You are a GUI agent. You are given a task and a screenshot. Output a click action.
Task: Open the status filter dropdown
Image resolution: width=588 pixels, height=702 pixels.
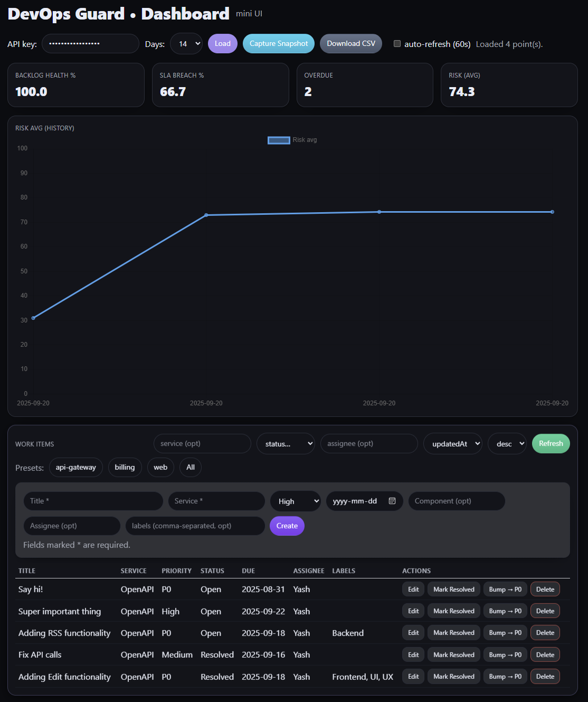coord(286,443)
